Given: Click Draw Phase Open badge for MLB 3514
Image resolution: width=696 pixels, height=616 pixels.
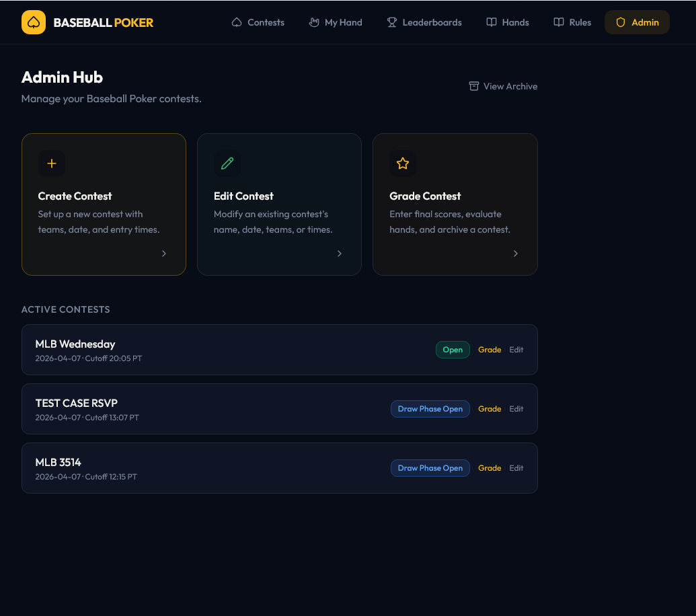Looking at the screenshot, I should point(430,468).
